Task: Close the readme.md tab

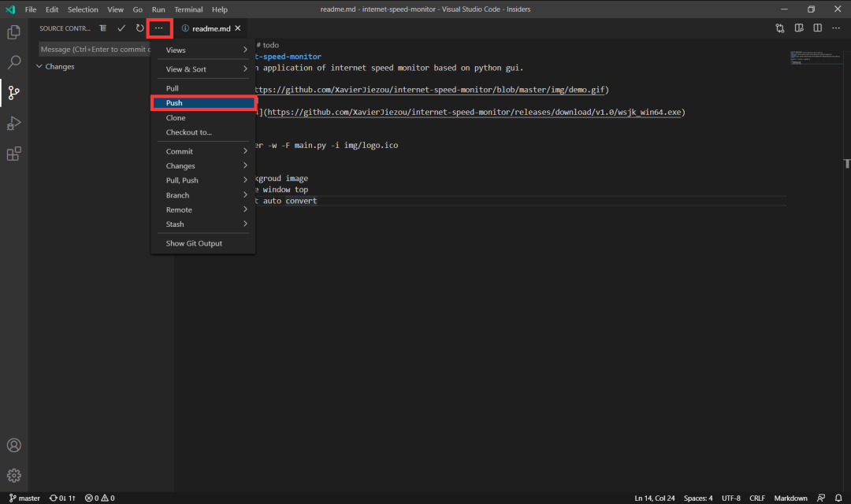Action: pyautogui.click(x=238, y=28)
